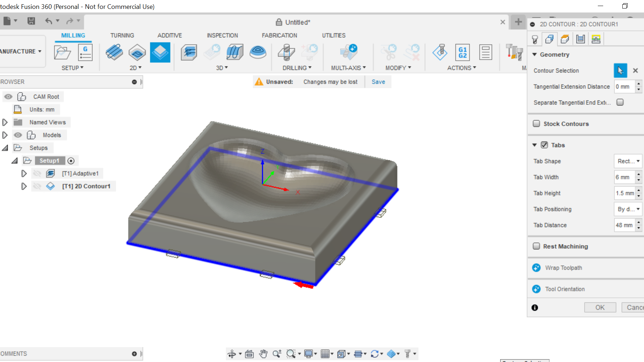Collapse the Setups tree node
The image size is (644, 362).
pos(5,148)
